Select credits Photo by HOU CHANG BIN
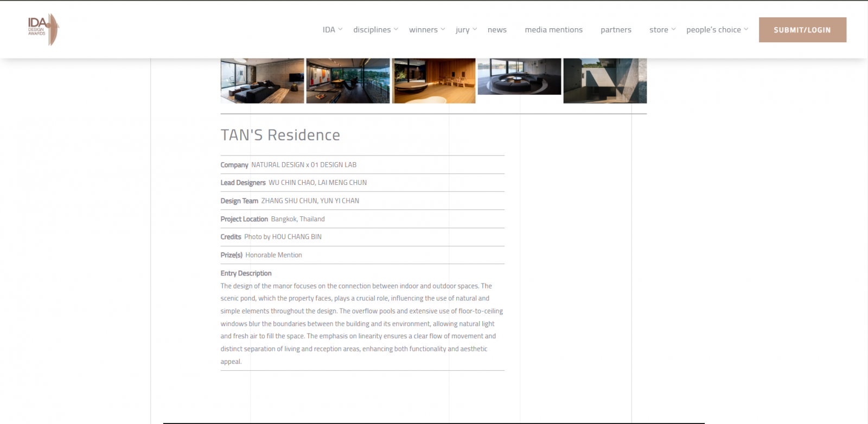The width and height of the screenshot is (868, 424). pos(283,237)
